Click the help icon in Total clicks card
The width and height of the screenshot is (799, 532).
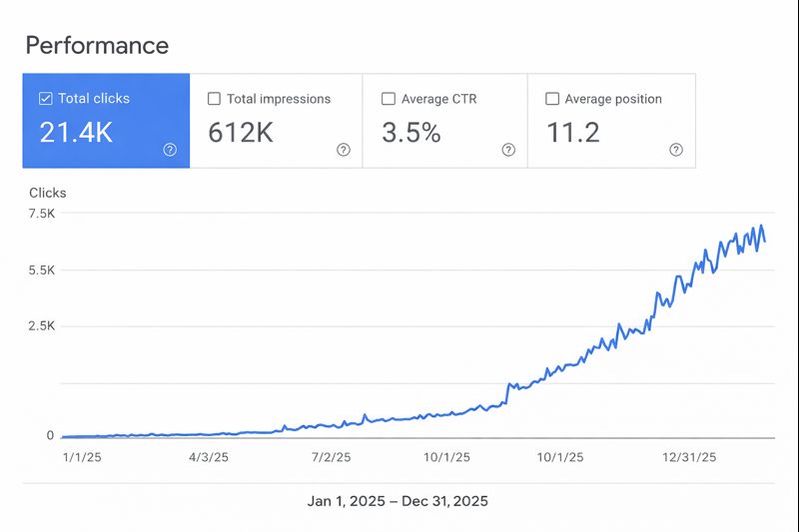[x=170, y=150]
